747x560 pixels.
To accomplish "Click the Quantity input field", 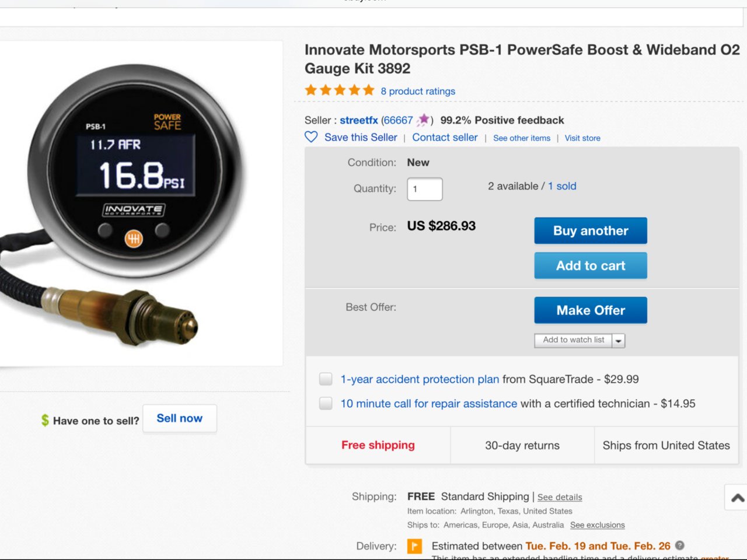I will [425, 189].
